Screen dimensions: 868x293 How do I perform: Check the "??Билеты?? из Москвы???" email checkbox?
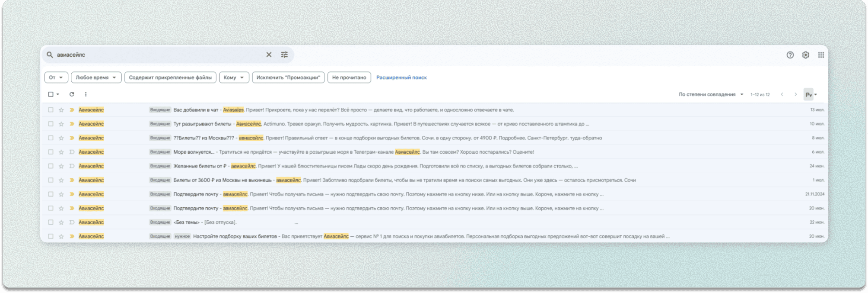click(51, 138)
